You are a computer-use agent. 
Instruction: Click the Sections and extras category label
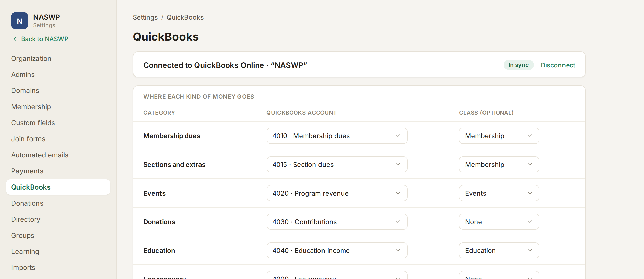point(174,165)
